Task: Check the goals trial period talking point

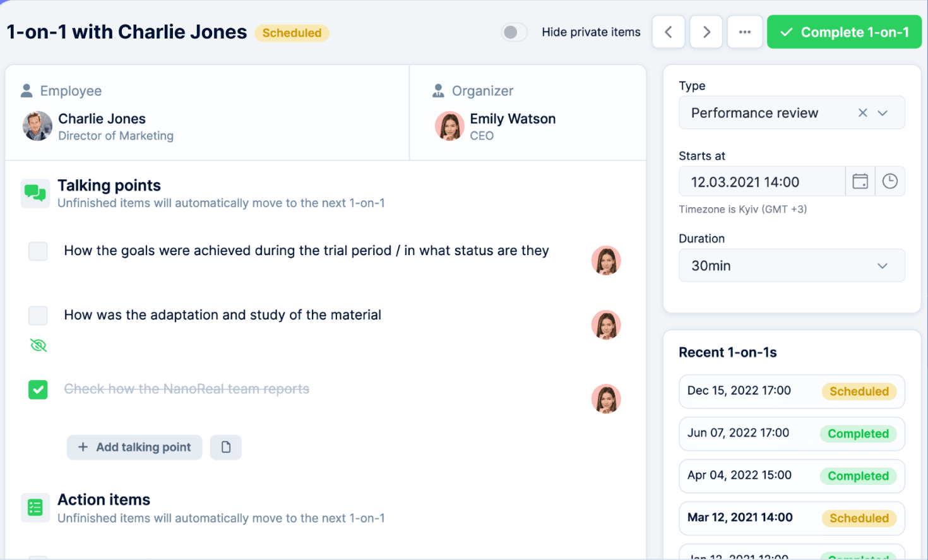Action: [38, 251]
